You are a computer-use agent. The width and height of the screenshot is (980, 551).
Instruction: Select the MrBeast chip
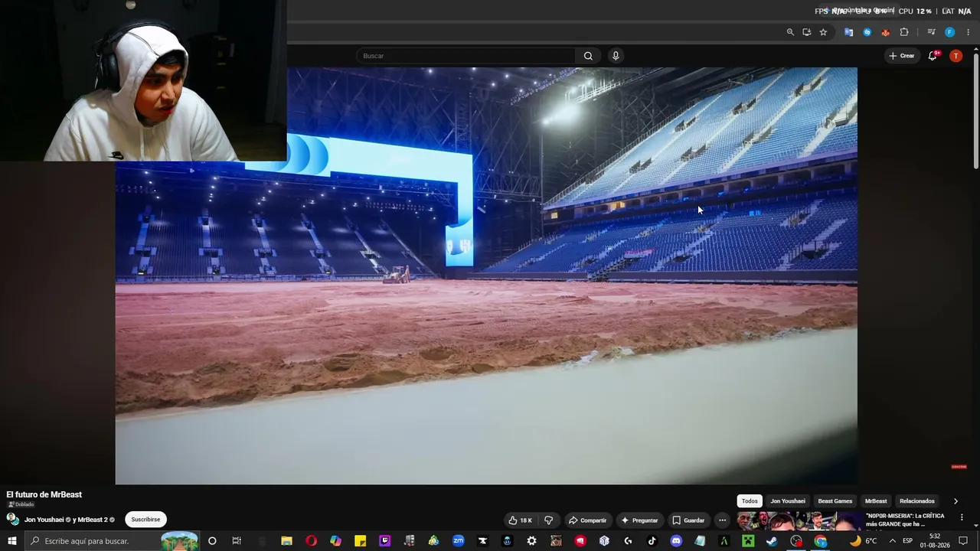click(876, 501)
